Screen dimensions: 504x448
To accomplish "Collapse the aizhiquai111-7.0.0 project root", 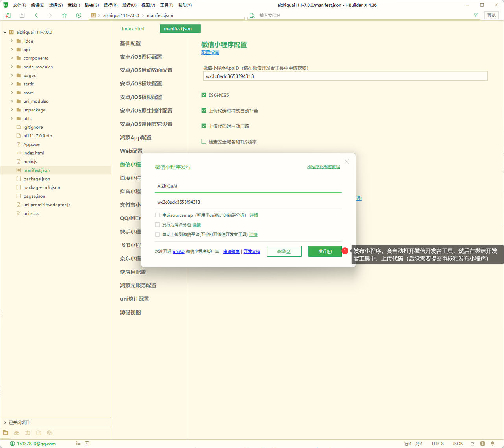I will click(5, 32).
